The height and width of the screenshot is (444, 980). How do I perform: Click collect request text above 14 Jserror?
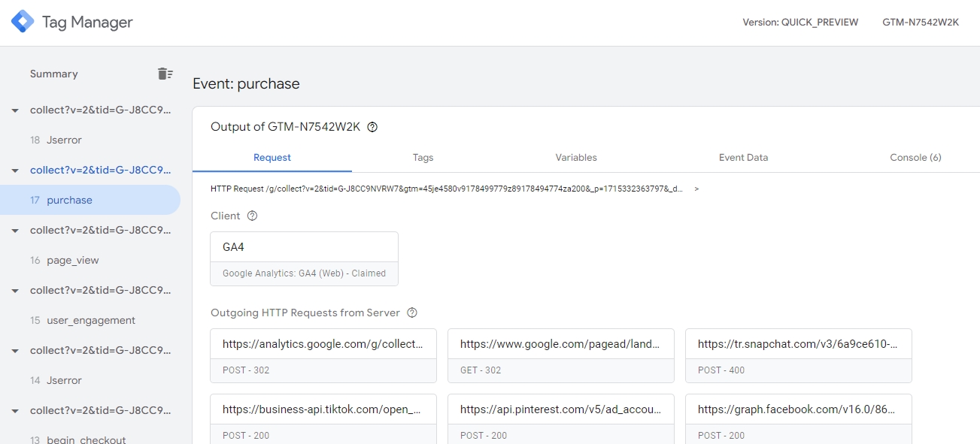click(x=101, y=350)
